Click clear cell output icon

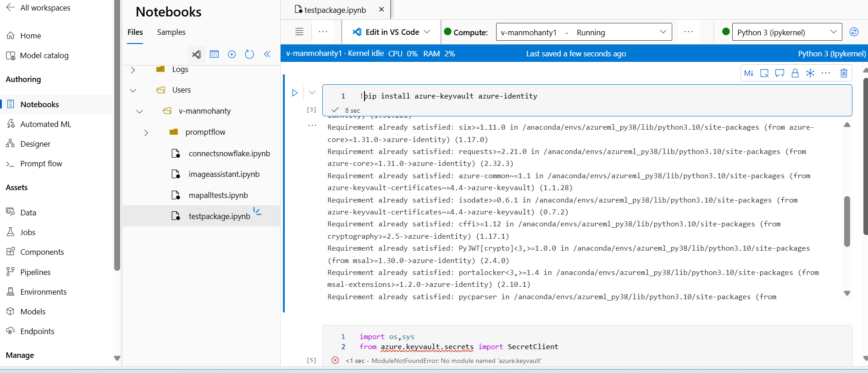click(x=764, y=73)
